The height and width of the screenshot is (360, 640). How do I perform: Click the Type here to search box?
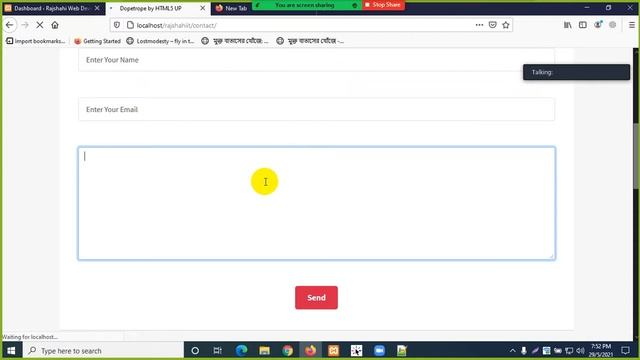[103, 351]
